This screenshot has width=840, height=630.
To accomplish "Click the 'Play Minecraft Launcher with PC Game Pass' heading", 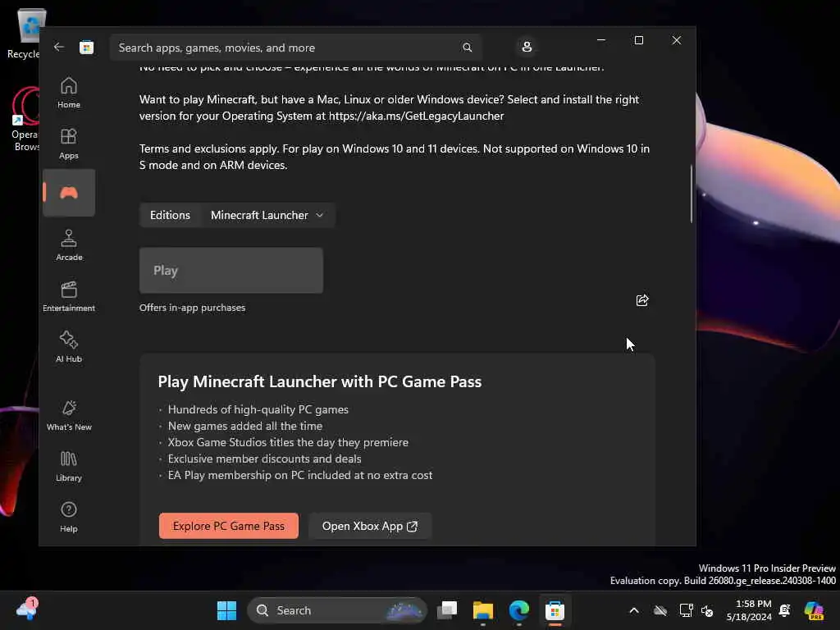I will tap(320, 381).
